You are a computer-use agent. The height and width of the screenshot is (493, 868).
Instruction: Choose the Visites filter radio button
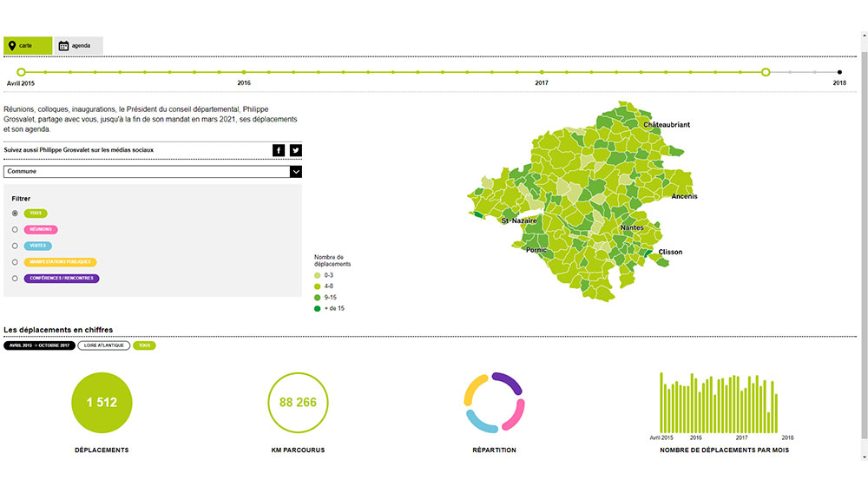tap(15, 246)
